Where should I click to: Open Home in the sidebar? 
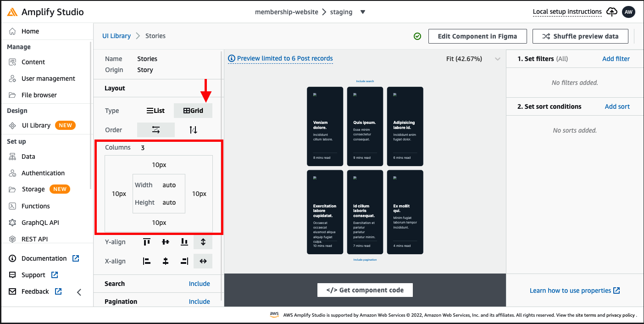pos(30,31)
